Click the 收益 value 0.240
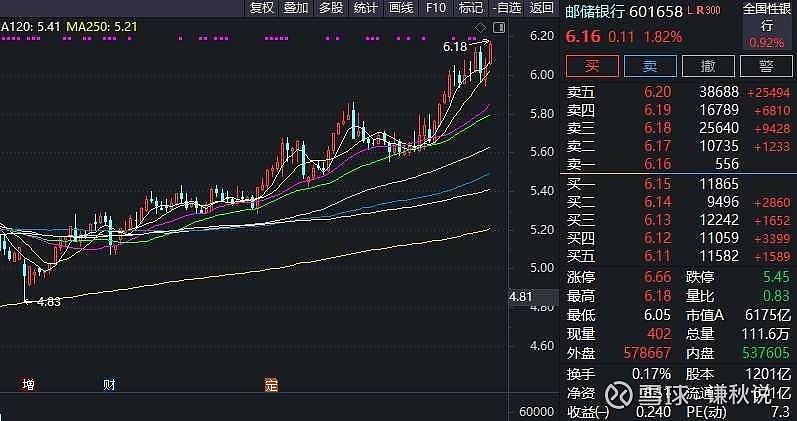 pyautogui.click(x=653, y=412)
